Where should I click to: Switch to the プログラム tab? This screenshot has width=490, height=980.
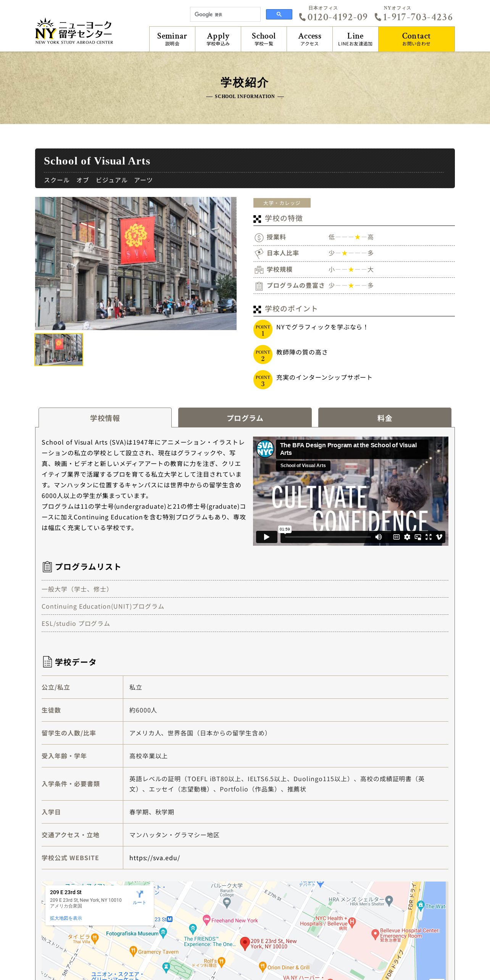245,418
